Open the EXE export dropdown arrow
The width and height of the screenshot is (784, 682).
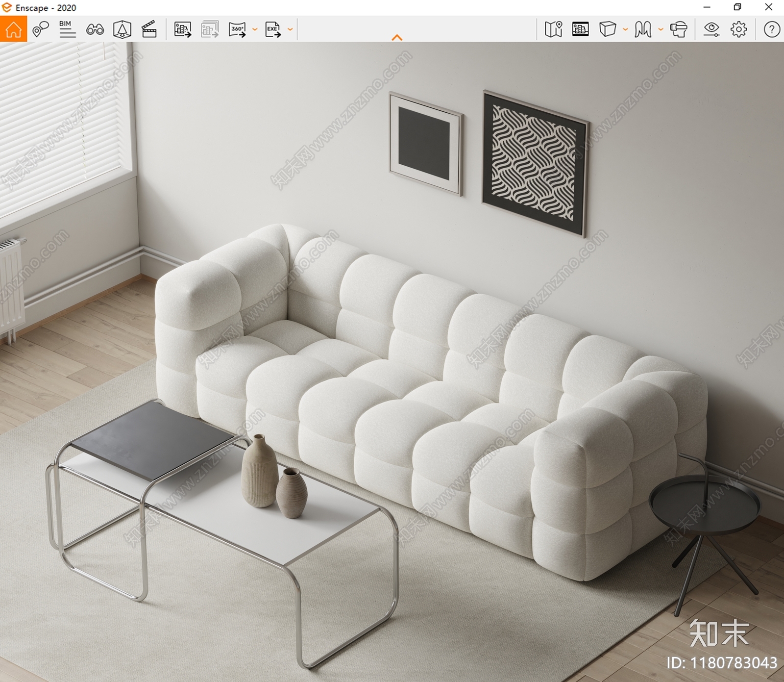coord(290,29)
